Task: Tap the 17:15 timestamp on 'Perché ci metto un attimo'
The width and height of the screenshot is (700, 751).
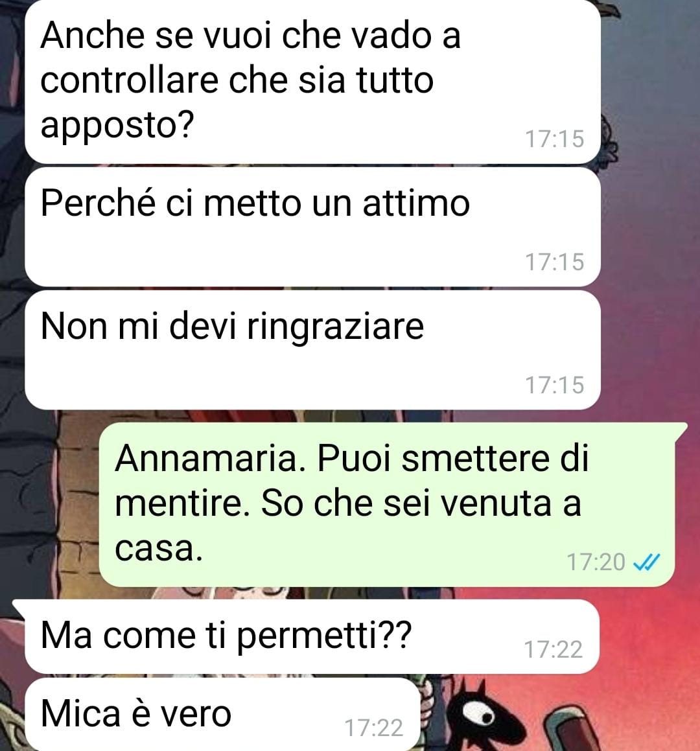Action: pyautogui.click(x=555, y=262)
